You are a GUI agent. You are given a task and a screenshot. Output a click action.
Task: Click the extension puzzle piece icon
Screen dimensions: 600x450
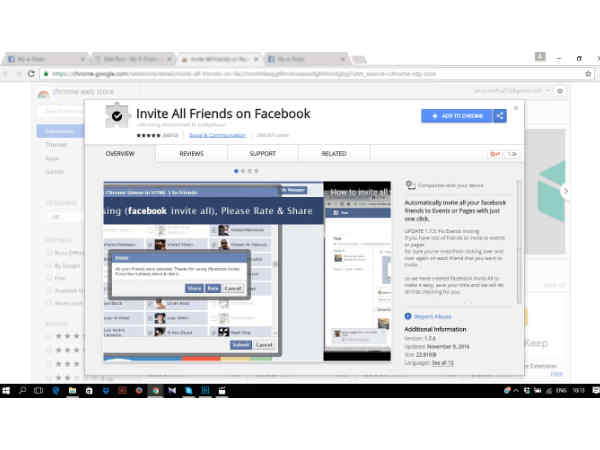[117, 116]
